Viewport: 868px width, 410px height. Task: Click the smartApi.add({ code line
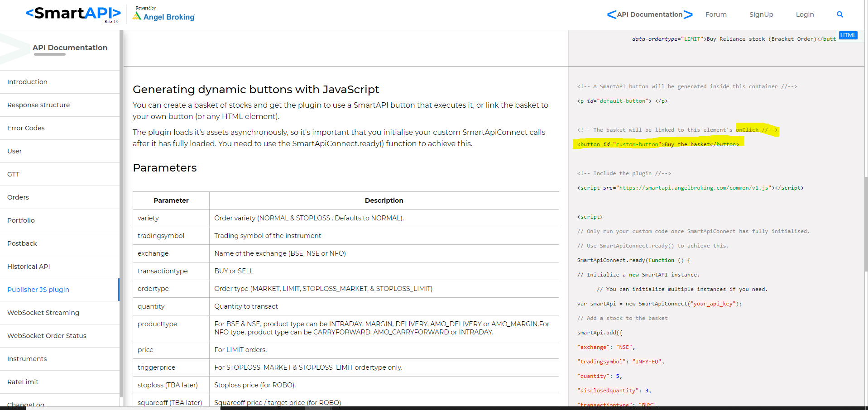(599, 333)
